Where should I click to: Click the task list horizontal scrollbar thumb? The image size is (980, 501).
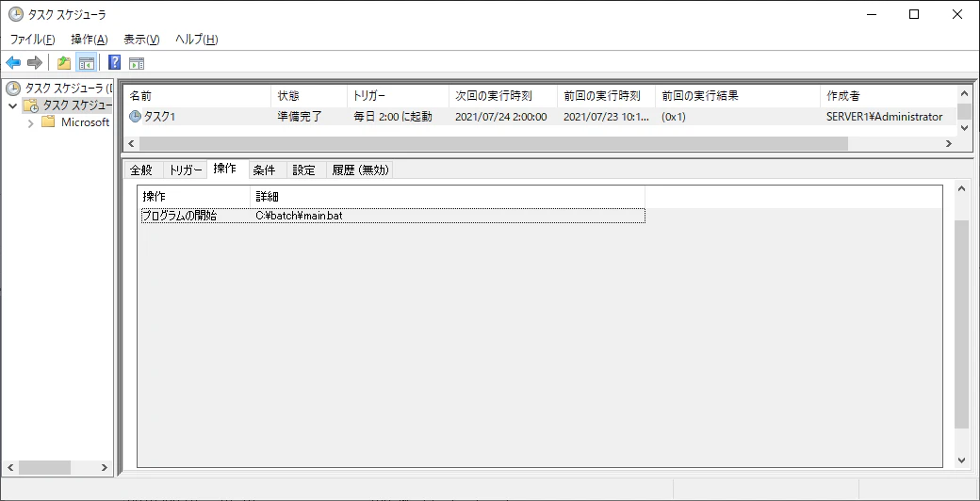tap(493, 144)
